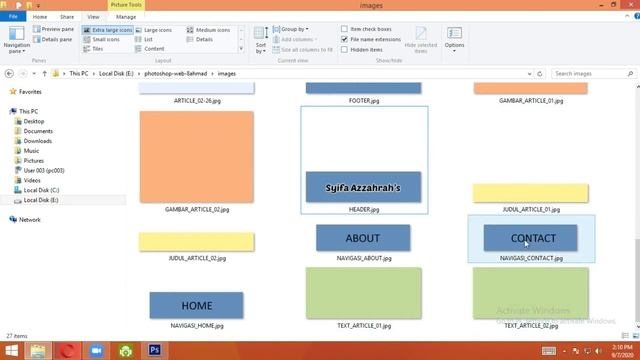Refresh the images folder view
Viewport: 640px width, 360px height.
coord(540,74)
